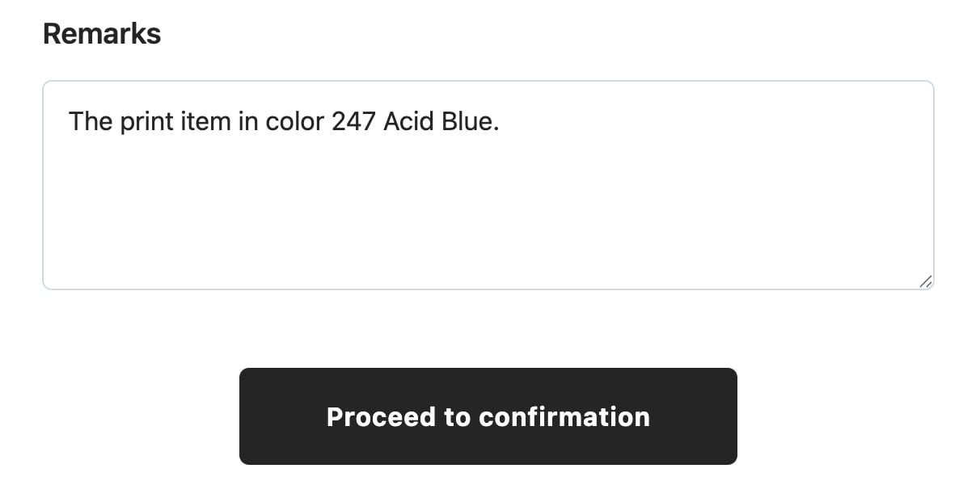This screenshot has width=980, height=498.
Task: Click the Remarks heading label
Action: point(102,34)
